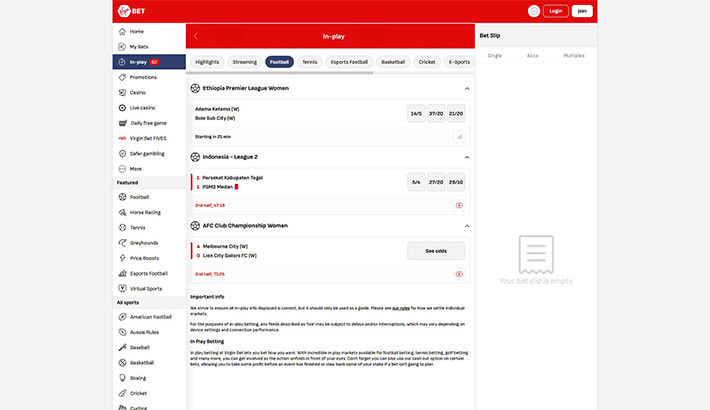This screenshot has height=410, width=710.
Task: Click See odds for Melbourne City match
Action: click(x=436, y=251)
